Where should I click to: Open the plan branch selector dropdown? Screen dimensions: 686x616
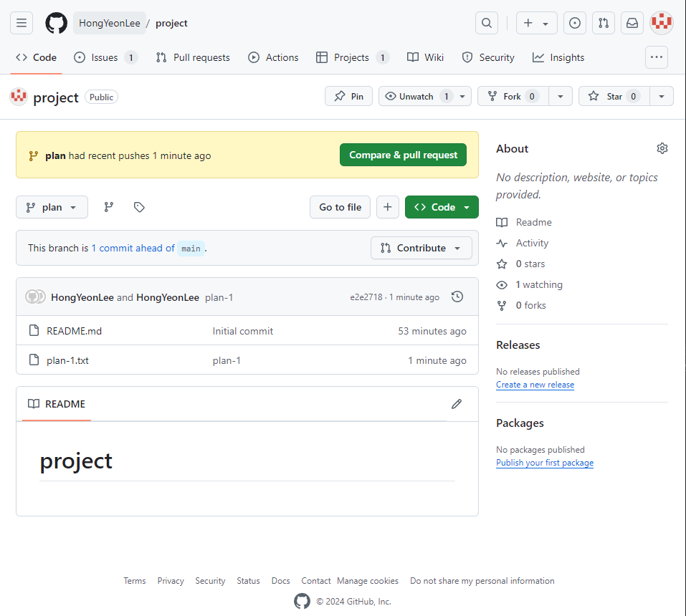point(52,207)
